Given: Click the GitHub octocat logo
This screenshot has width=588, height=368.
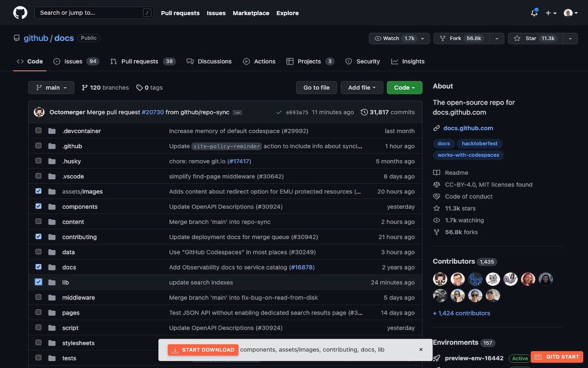Looking at the screenshot, I should tap(19, 12).
